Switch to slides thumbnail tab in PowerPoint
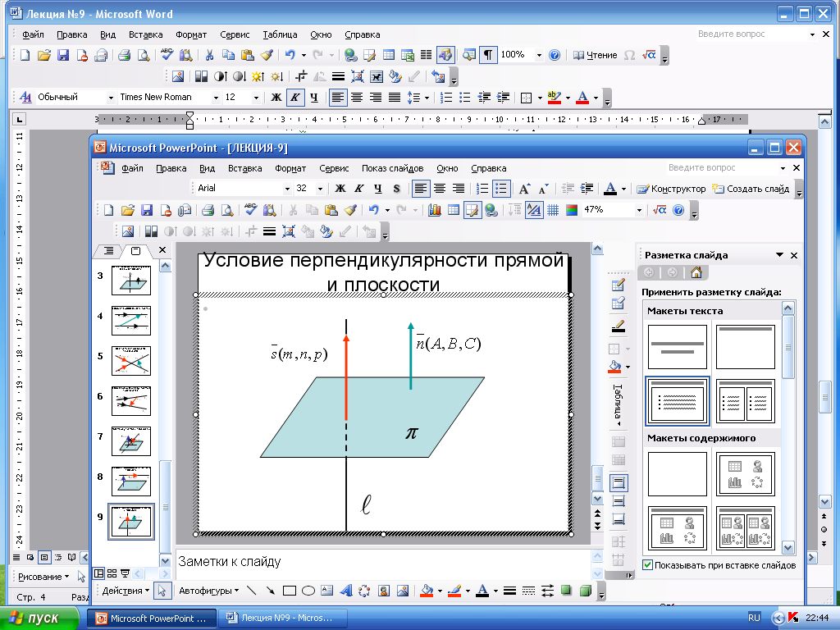The image size is (840, 630). pos(135,250)
